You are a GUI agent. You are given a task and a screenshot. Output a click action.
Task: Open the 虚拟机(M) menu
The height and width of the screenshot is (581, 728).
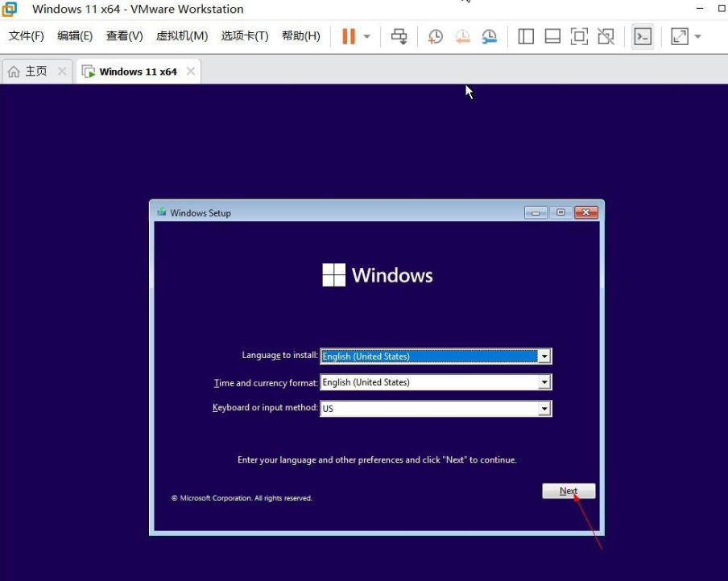(x=181, y=36)
